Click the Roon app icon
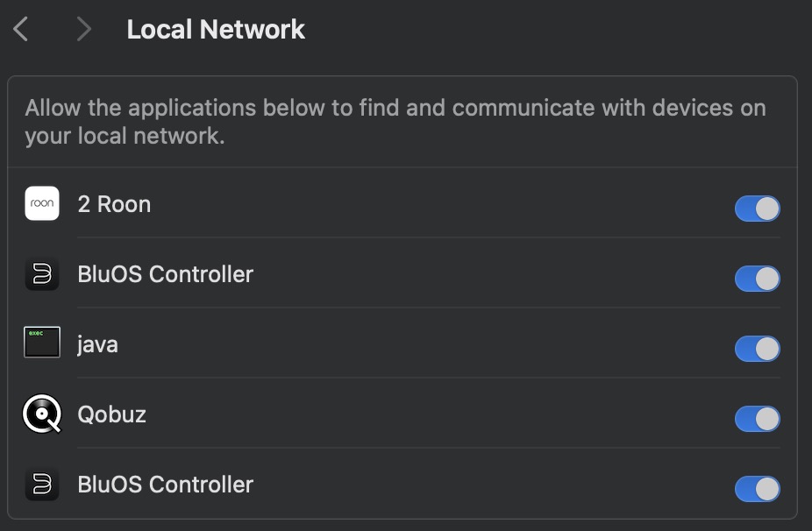The width and height of the screenshot is (812, 531). point(42,204)
